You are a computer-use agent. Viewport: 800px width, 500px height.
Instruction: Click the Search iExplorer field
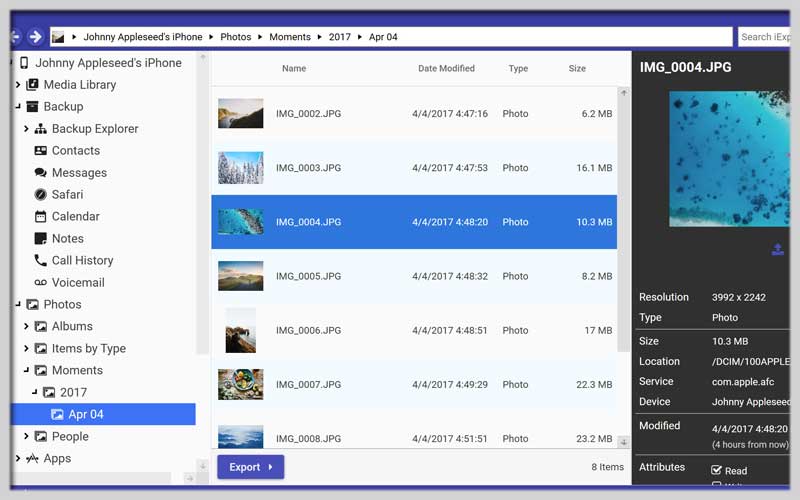coord(764,37)
